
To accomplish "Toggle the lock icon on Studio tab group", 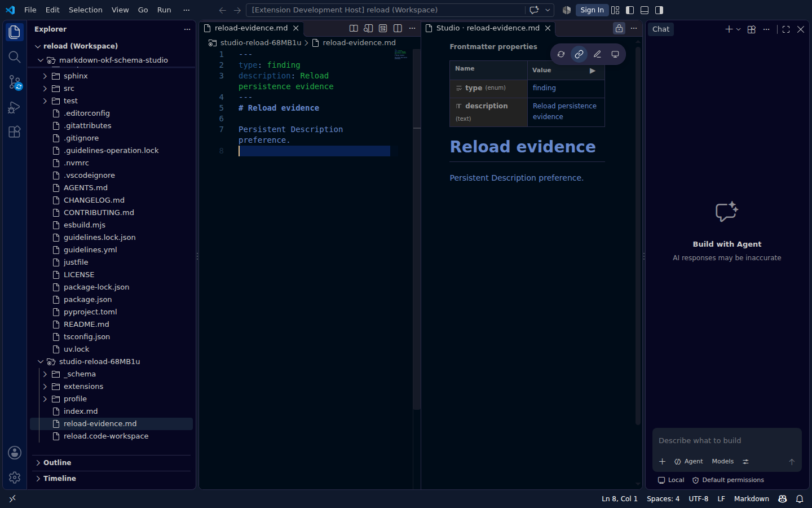I will [619, 28].
